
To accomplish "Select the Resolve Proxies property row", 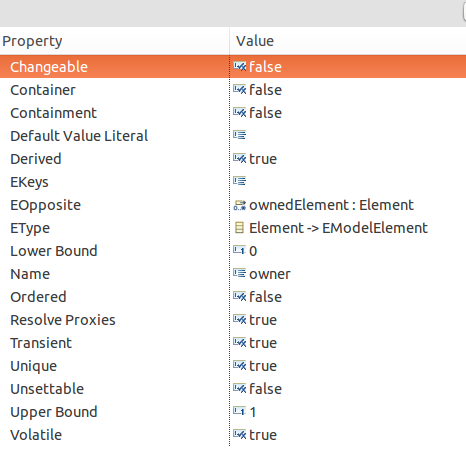I will click(233, 320).
